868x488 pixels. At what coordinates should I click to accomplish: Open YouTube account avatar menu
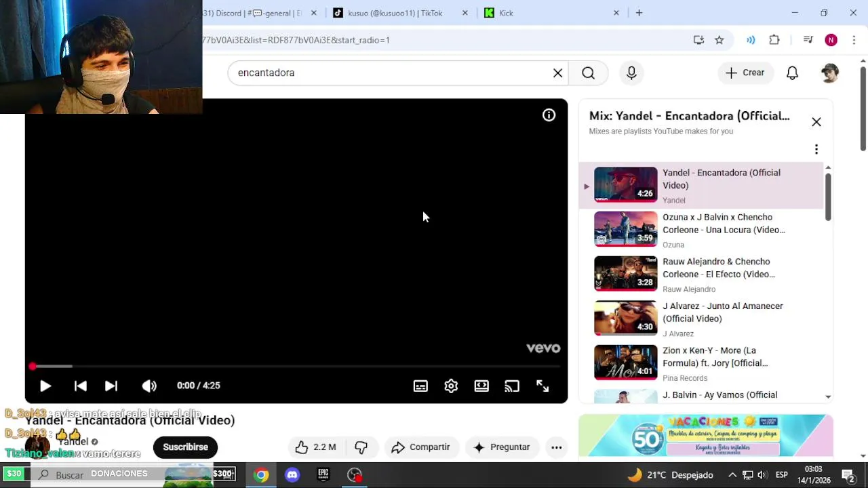[x=829, y=73]
